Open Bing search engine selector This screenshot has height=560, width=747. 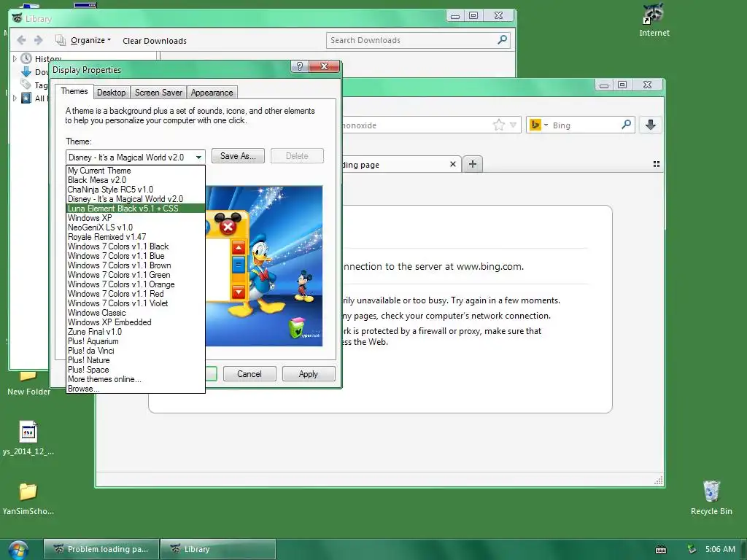point(539,125)
